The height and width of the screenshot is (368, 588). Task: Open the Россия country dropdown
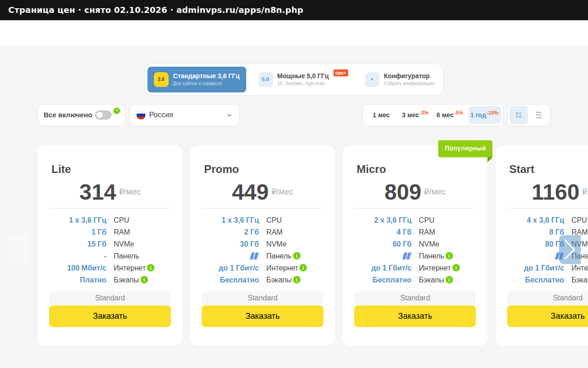click(185, 115)
